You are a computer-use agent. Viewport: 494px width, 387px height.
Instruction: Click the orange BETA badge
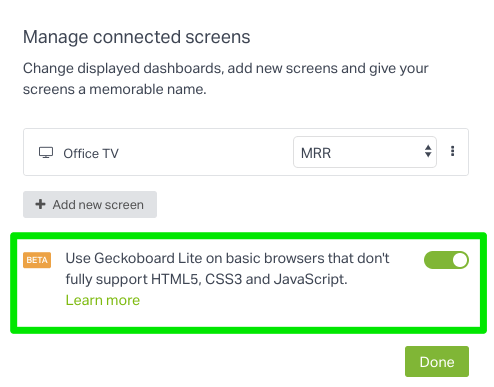point(37,260)
